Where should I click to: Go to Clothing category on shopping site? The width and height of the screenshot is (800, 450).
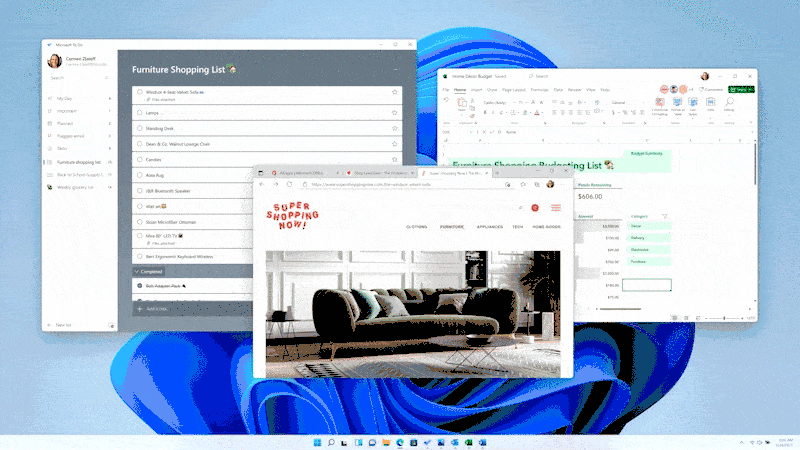click(416, 227)
